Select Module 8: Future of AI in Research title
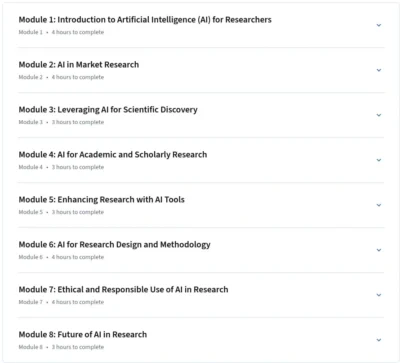 tap(83, 335)
